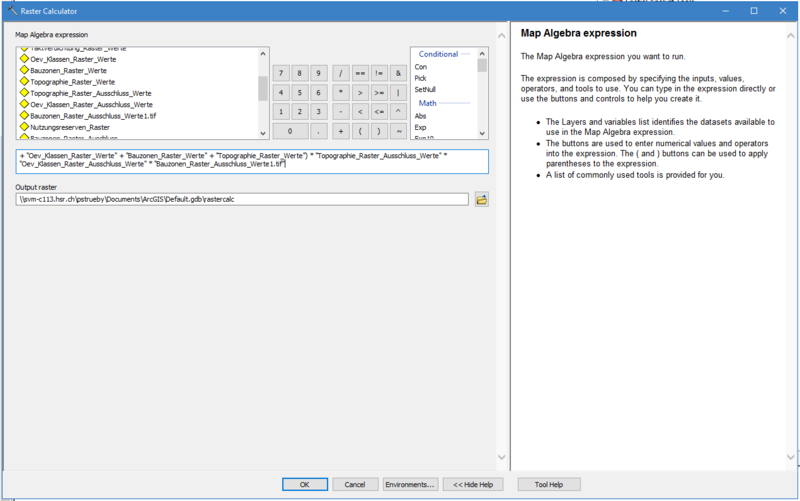Select the Oev_Klassen_Raster_Werte layer icon
The height and width of the screenshot is (501, 800).
click(24, 60)
